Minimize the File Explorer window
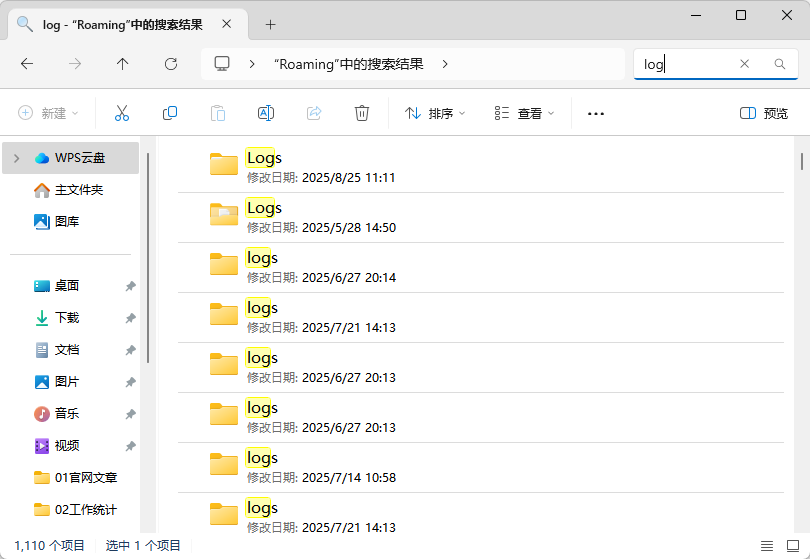 [x=696, y=15]
